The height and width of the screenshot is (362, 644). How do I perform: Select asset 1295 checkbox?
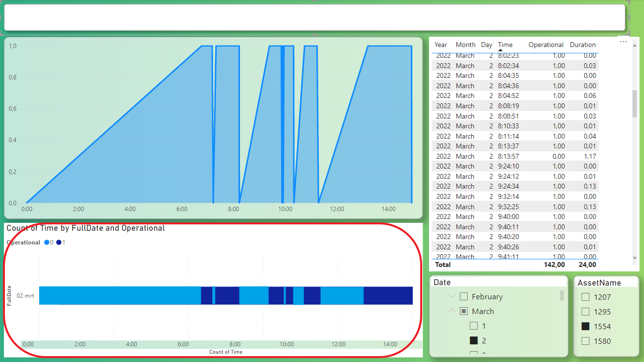pos(585,312)
